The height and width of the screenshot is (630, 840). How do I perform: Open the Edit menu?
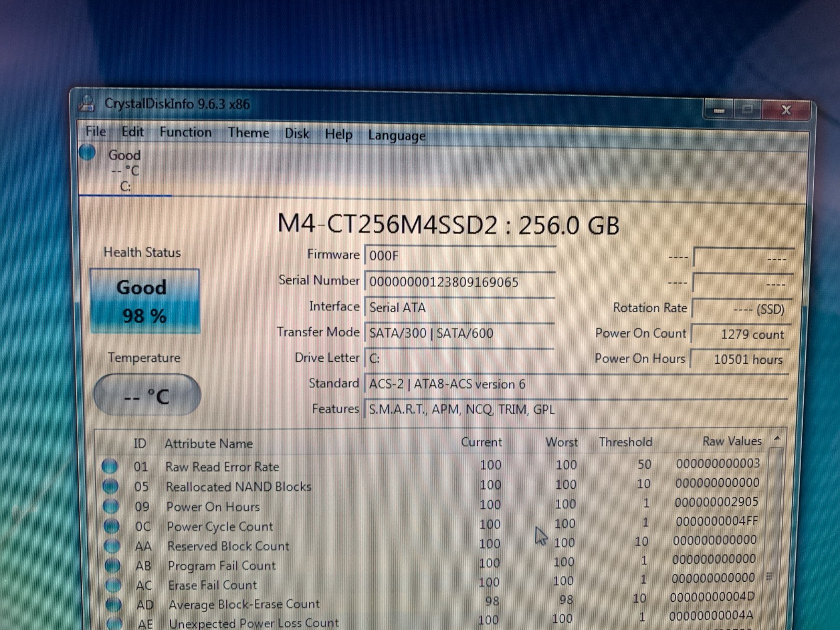coord(132,132)
